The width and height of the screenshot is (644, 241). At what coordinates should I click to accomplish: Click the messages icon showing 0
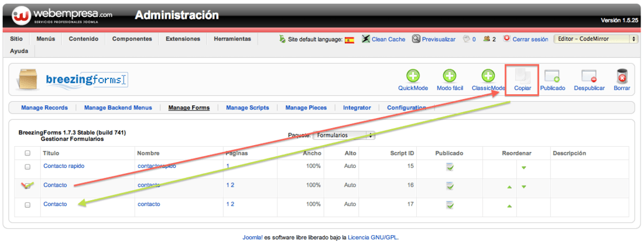point(466,39)
